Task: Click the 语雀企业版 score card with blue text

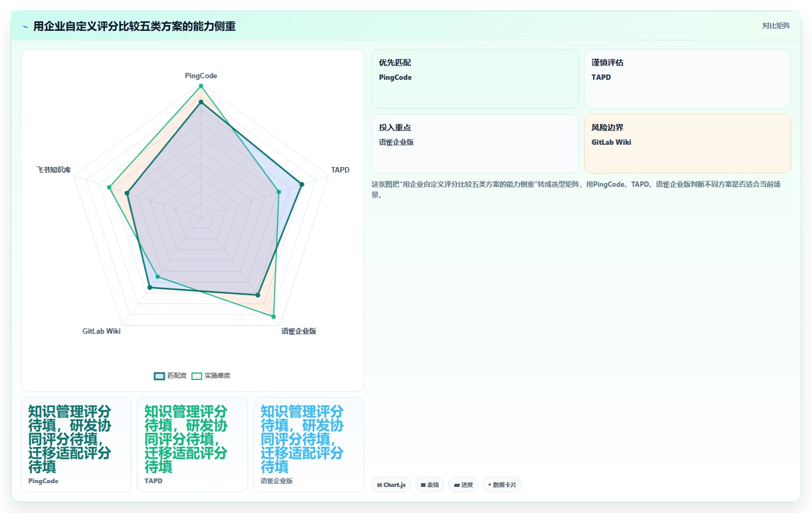Action: point(309,444)
